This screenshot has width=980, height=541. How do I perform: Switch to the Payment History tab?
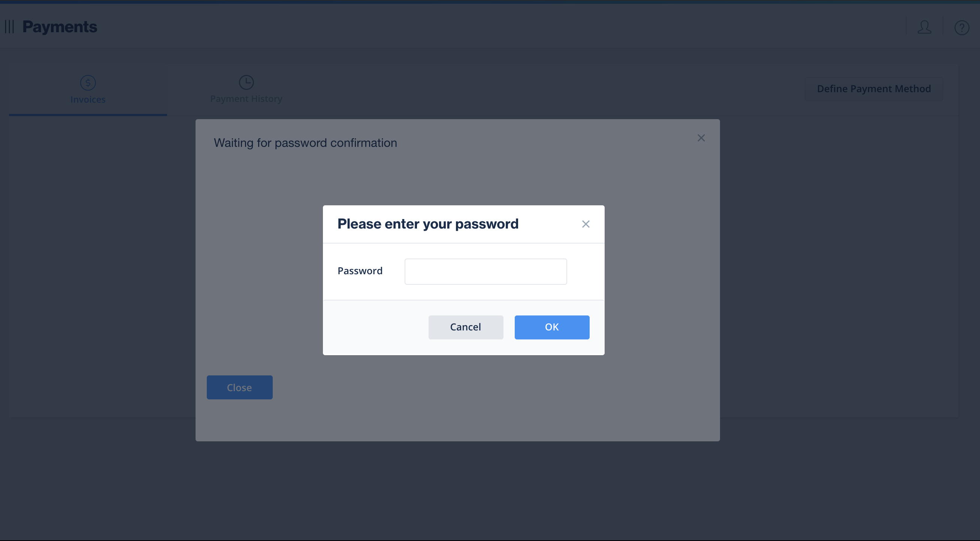246,99
